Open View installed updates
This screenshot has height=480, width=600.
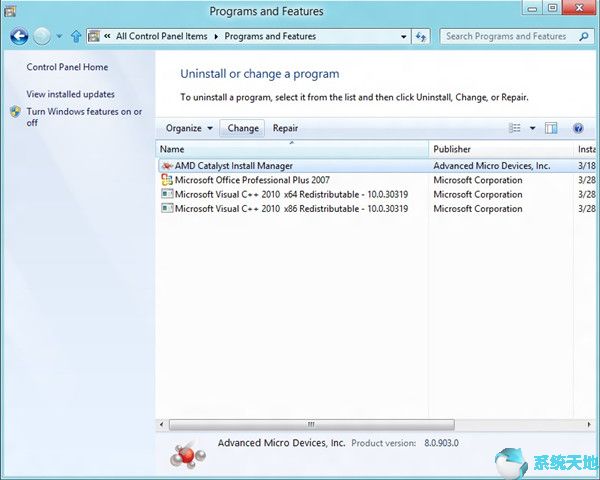pos(70,94)
